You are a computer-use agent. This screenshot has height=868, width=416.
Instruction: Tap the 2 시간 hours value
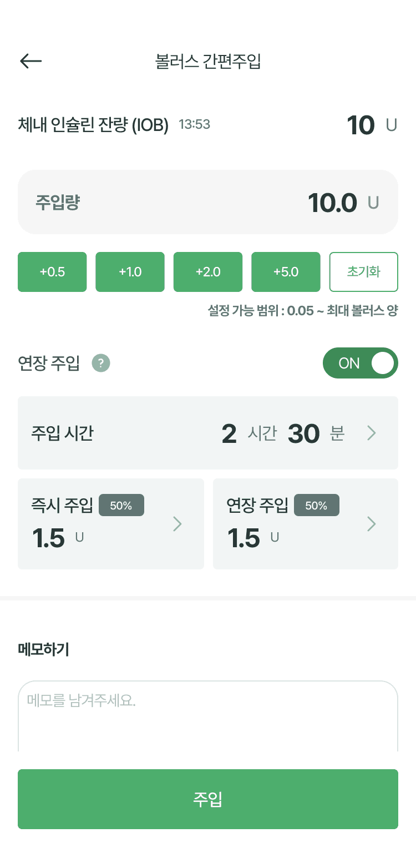(229, 433)
